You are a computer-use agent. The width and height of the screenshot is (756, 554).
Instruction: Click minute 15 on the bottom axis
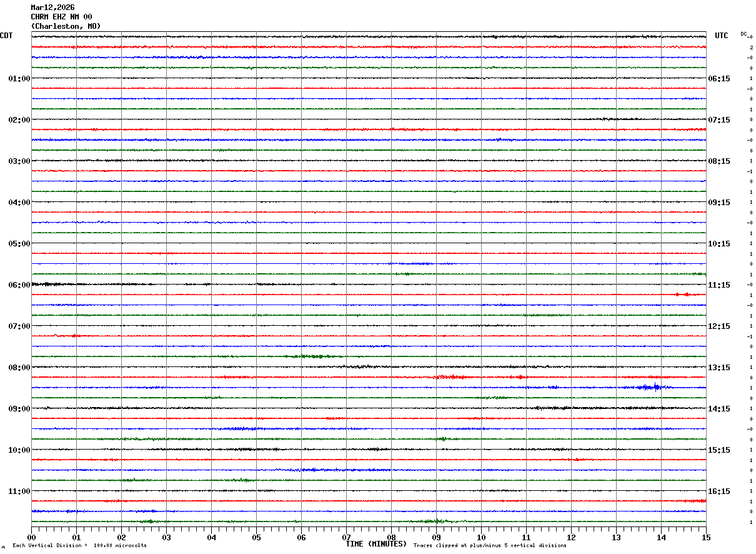tap(706, 537)
